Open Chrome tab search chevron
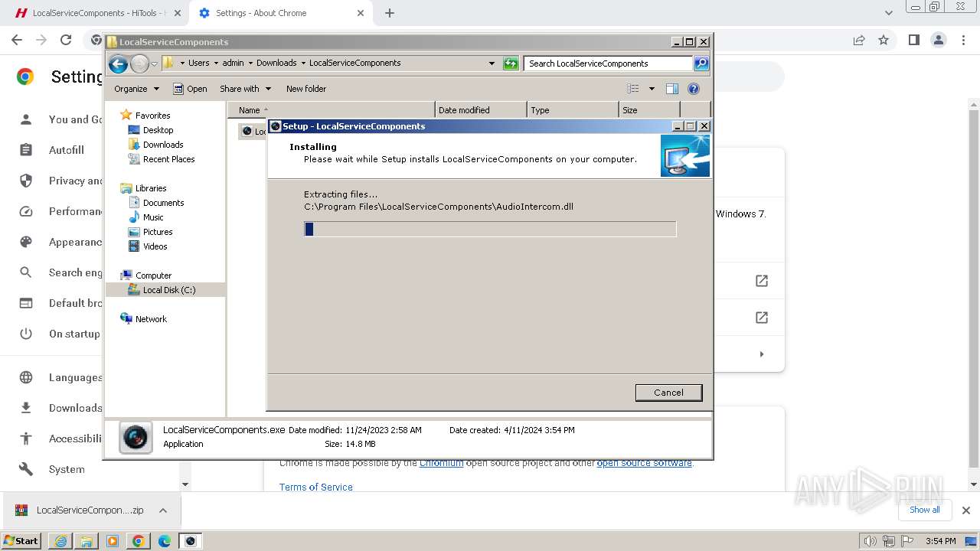This screenshot has width=980, height=551. (x=888, y=13)
